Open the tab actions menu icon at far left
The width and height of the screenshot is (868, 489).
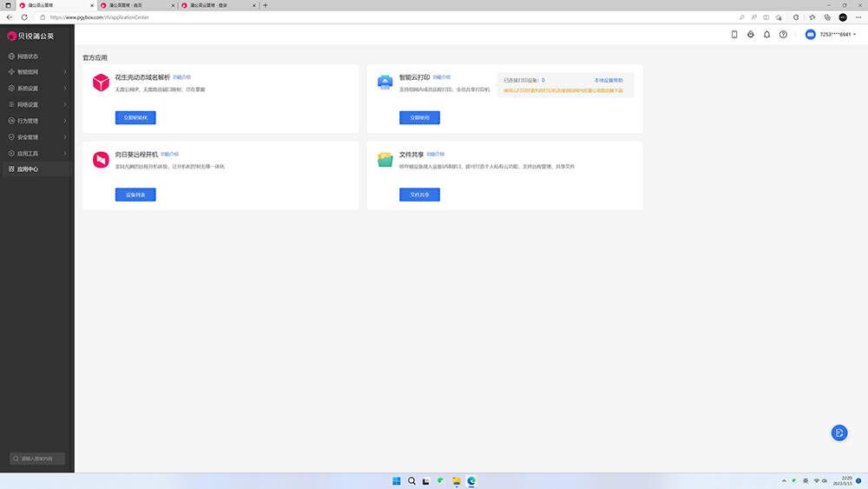tap(8, 5)
